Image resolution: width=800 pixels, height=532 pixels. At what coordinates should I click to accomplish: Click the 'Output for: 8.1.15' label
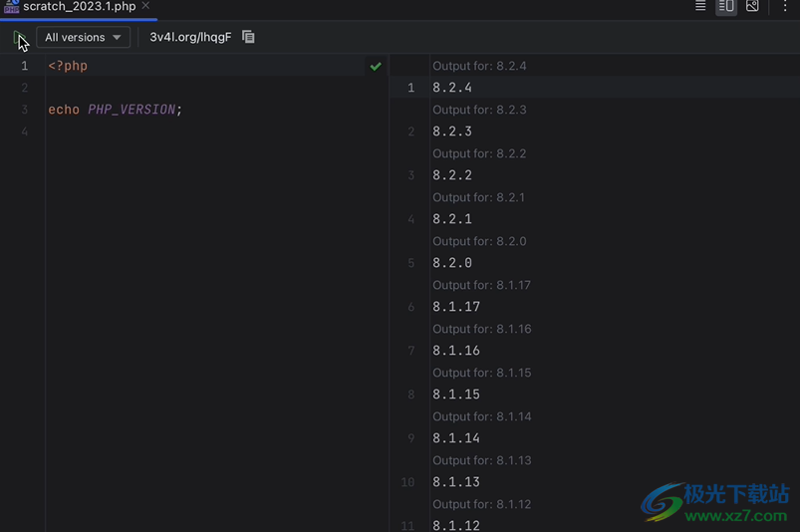pos(481,373)
